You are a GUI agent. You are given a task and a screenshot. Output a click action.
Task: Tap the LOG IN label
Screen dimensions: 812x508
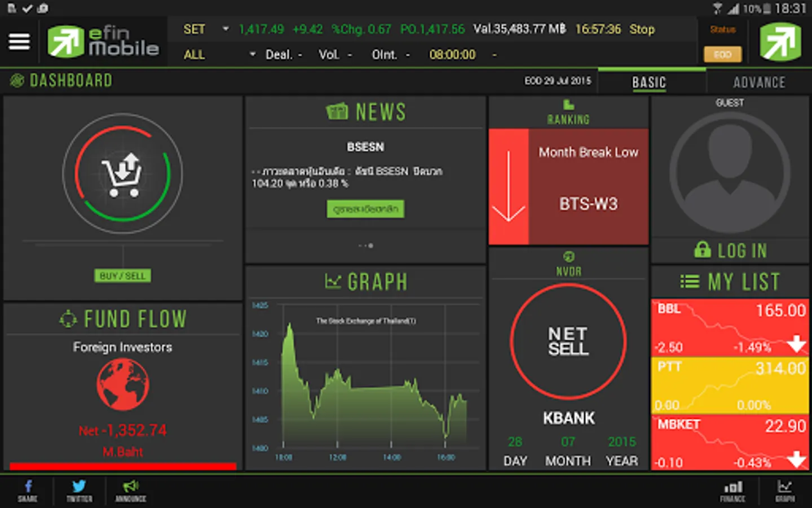click(742, 250)
